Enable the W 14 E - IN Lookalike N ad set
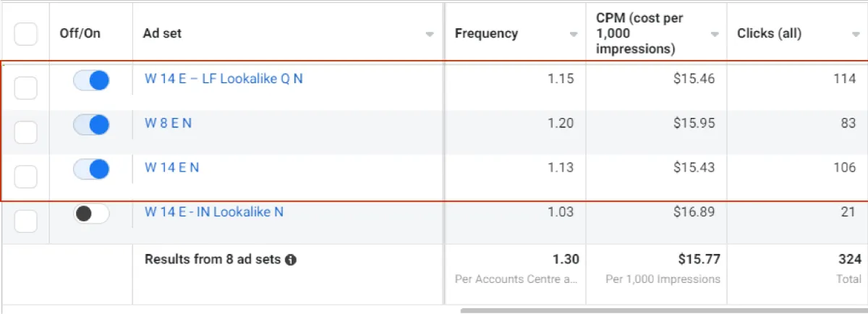Viewport: 868px width, 314px height. tap(91, 213)
